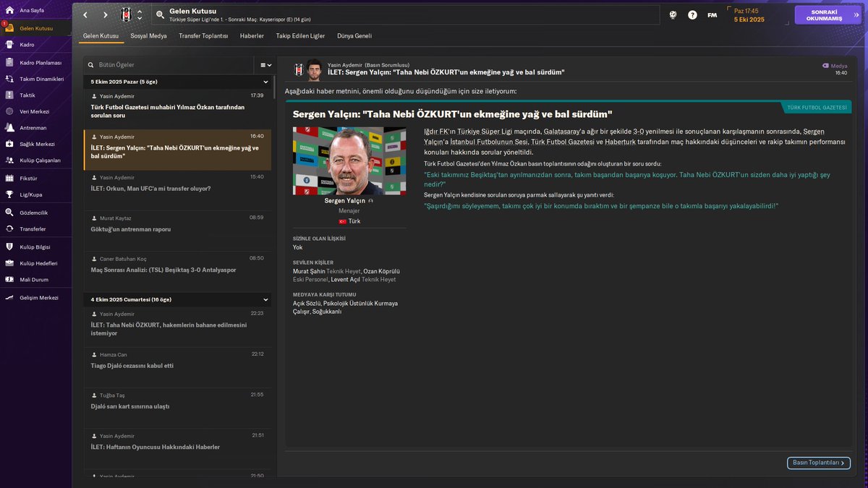Click the Levent Açıl link
Image resolution: width=868 pixels, height=488 pixels.
[344, 279]
